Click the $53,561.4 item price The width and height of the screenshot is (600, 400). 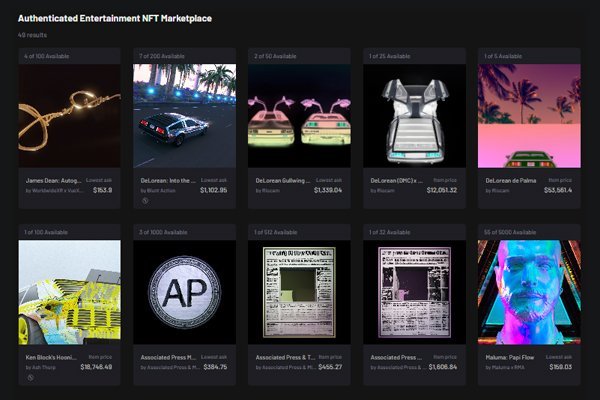click(558, 190)
